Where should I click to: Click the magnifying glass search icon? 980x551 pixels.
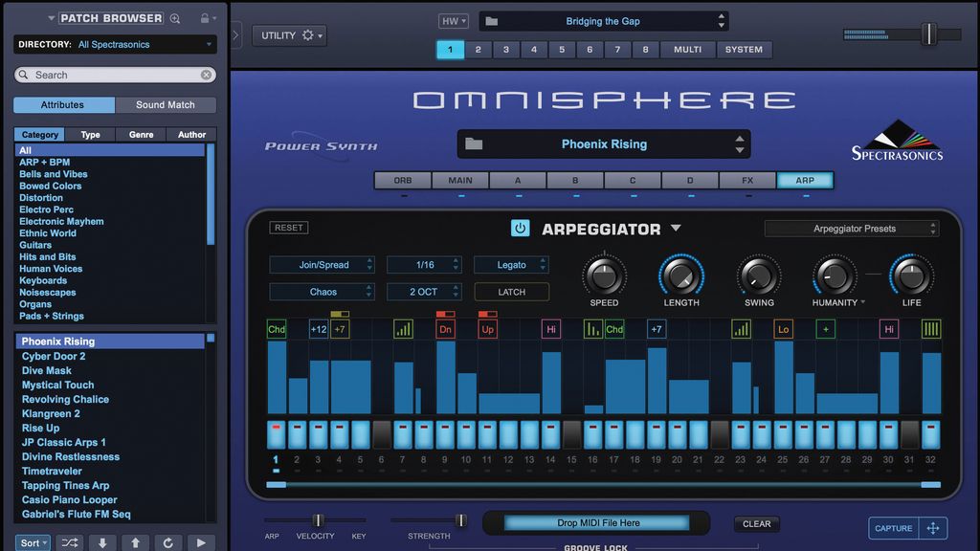(174, 17)
